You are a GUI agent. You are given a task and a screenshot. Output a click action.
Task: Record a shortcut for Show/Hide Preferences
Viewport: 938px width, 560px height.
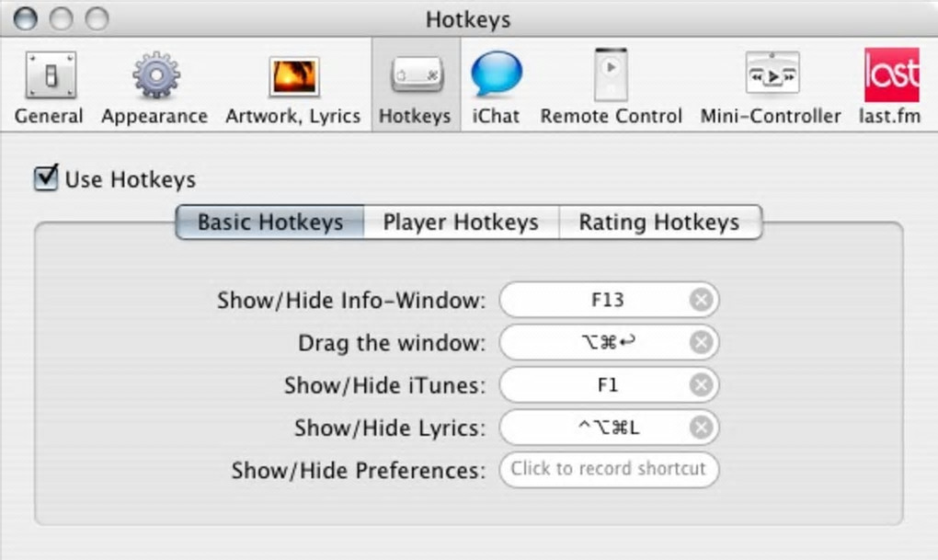pyautogui.click(x=609, y=469)
